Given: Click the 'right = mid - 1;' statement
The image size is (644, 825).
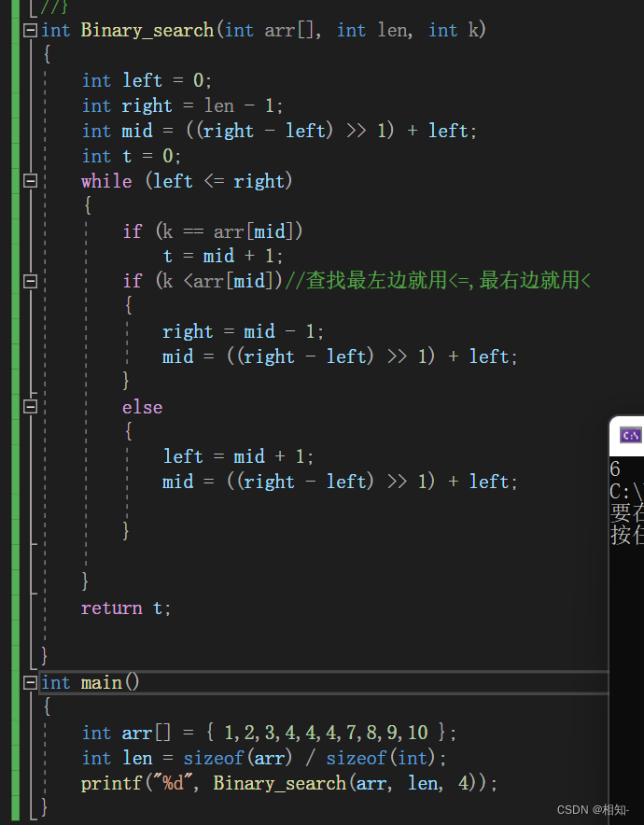Looking at the screenshot, I should [x=243, y=331].
